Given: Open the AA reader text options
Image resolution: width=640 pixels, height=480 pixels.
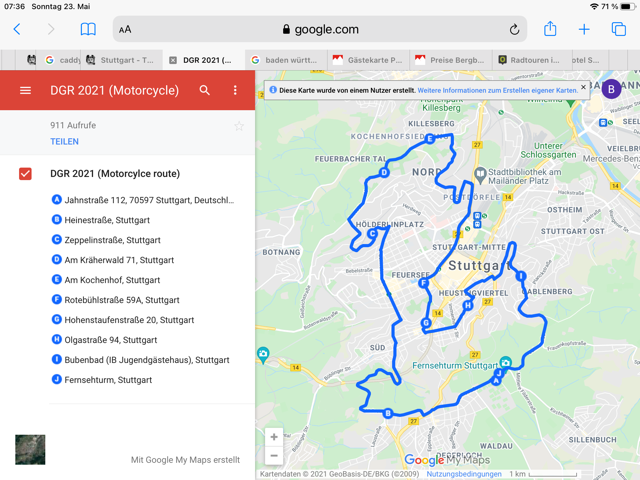Looking at the screenshot, I should click(x=125, y=29).
